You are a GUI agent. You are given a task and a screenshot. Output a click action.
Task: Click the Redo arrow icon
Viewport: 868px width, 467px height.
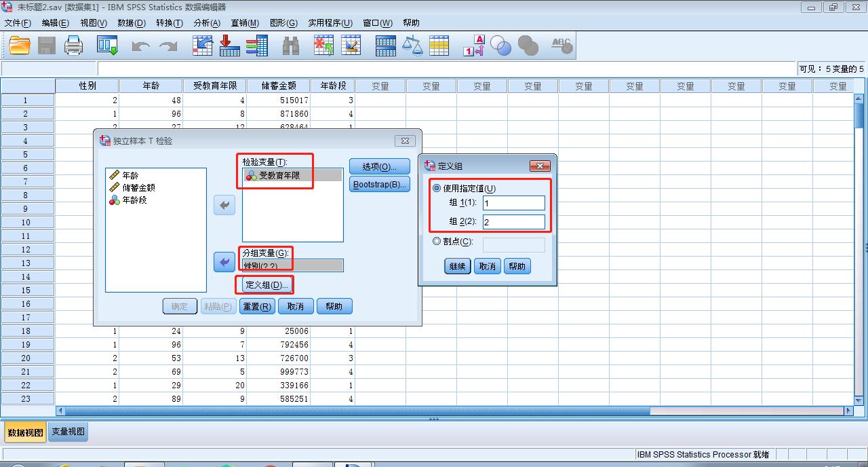tap(167, 46)
